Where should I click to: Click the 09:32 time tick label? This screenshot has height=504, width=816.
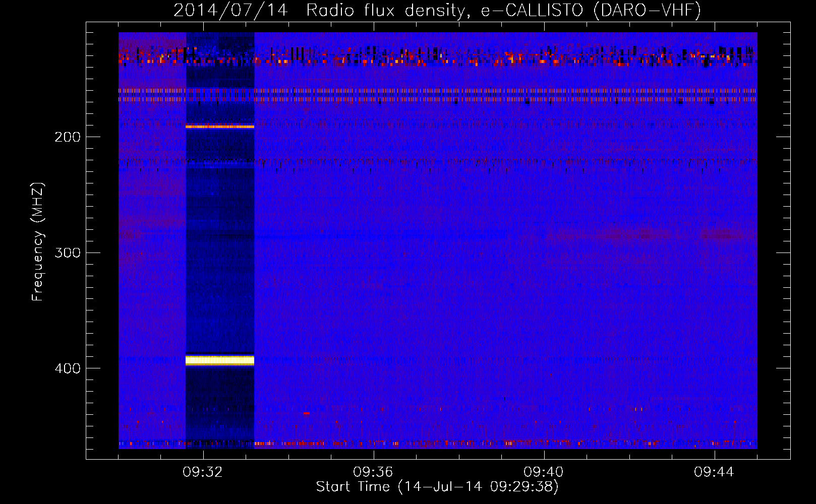tap(203, 472)
